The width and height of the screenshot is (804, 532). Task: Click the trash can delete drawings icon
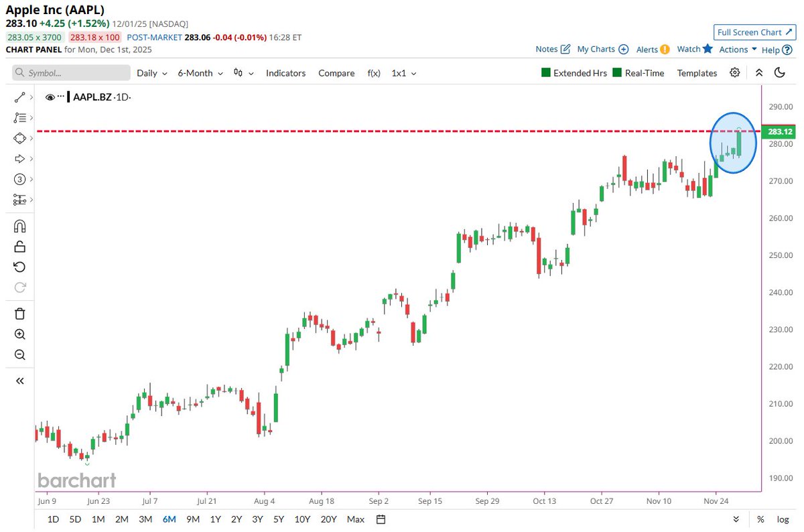pos(19,314)
